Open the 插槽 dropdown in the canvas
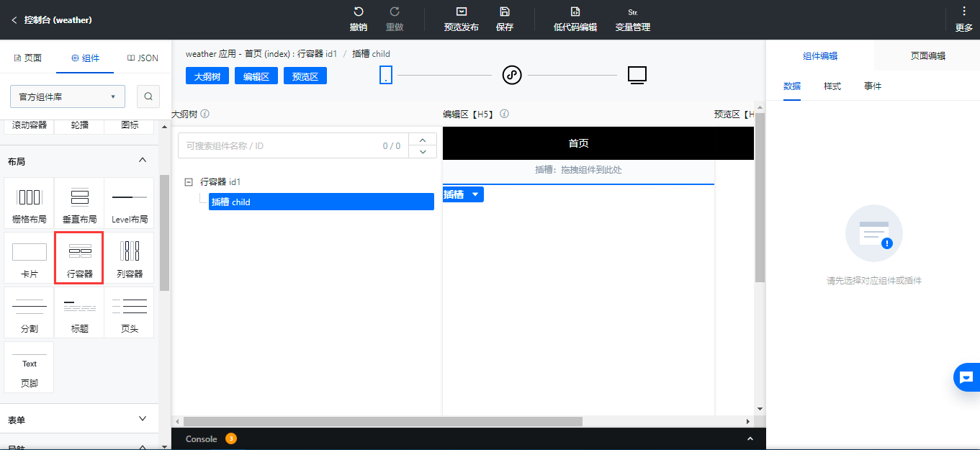The image size is (980, 450). (x=476, y=194)
